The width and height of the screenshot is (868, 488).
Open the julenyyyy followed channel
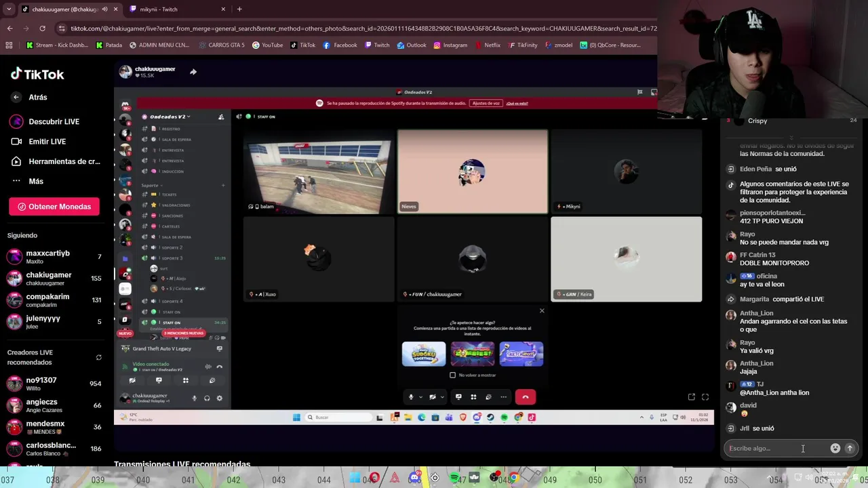point(54,322)
